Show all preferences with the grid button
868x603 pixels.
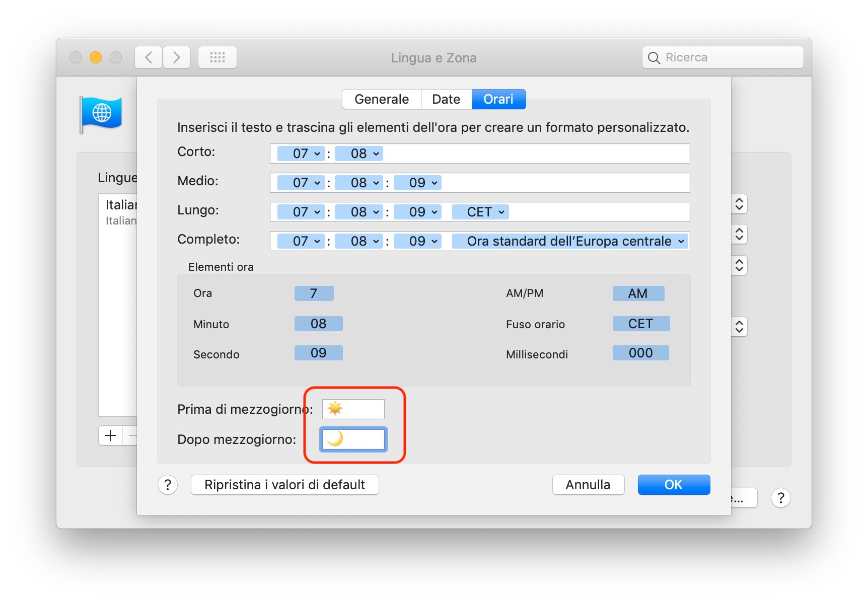[218, 57]
